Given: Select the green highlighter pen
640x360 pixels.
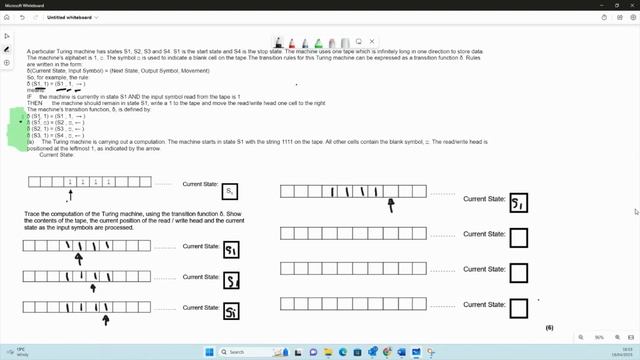Looking at the screenshot, I should tap(318, 42).
